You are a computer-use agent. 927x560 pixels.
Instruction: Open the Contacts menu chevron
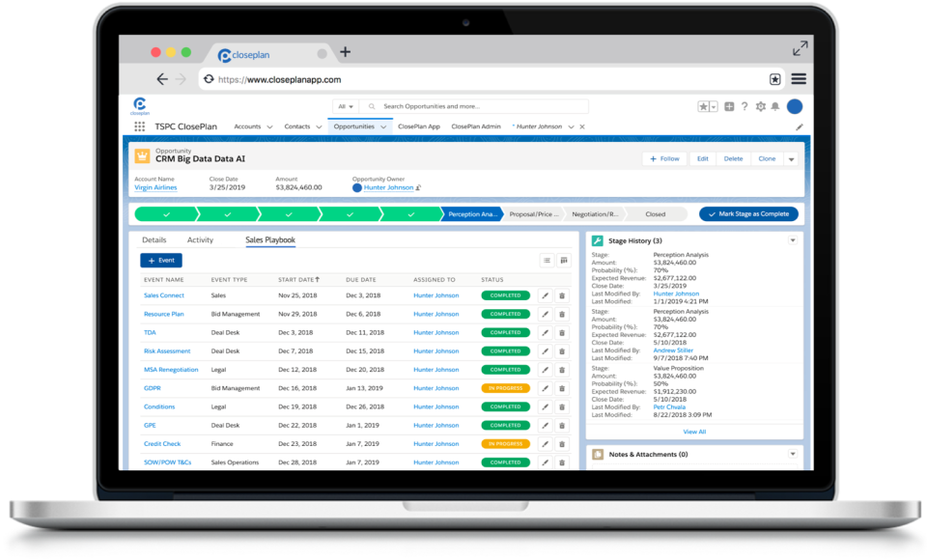tap(319, 127)
